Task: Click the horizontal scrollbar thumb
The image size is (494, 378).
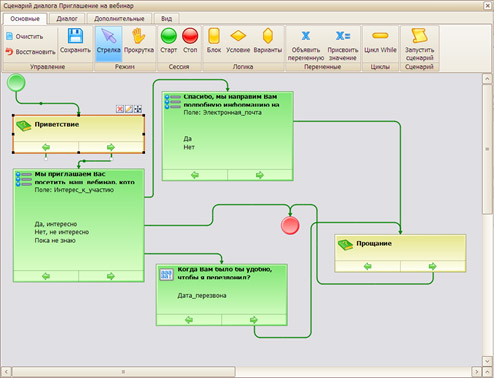Action: (123, 371)
